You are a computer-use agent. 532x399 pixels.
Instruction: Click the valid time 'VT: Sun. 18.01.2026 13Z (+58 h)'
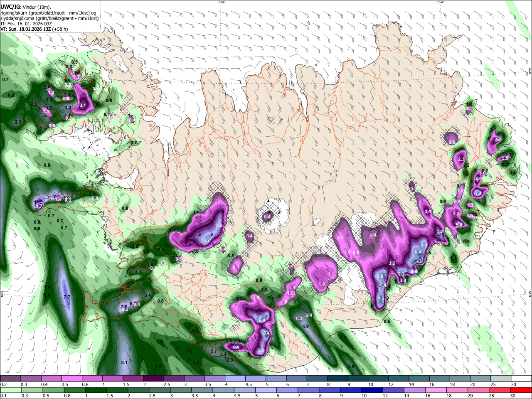click(x=34, y=29)
